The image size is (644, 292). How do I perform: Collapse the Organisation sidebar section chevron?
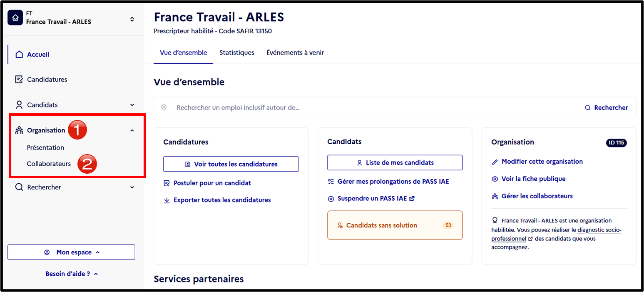tap(132, 130)
